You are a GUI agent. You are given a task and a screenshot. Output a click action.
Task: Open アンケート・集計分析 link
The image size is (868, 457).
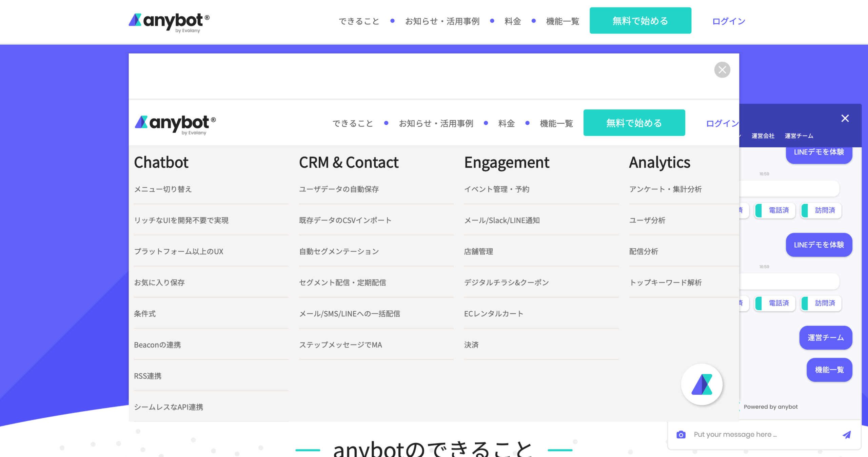[665, 189]
